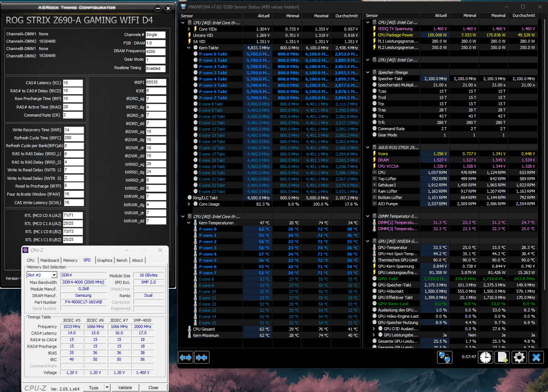Switch to the Mainboard tab in CPU-Z
The image size is (548, 392).
[x=50, y=260]
